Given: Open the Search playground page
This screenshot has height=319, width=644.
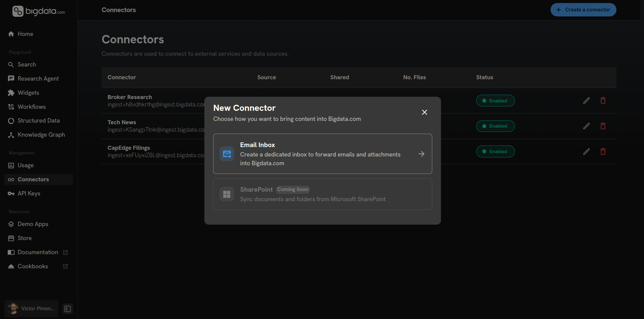Looking at the screenshot, I should (x=39, y=64).
